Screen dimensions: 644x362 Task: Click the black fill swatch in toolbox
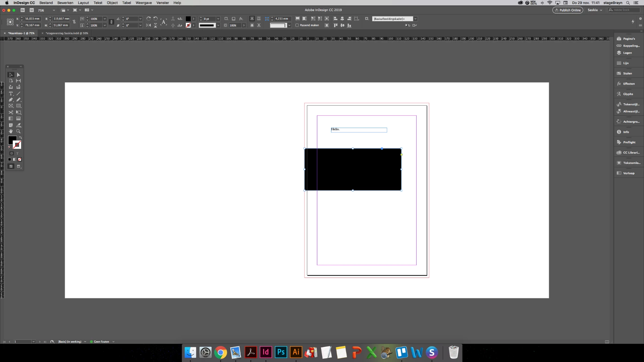click(12, 139)
